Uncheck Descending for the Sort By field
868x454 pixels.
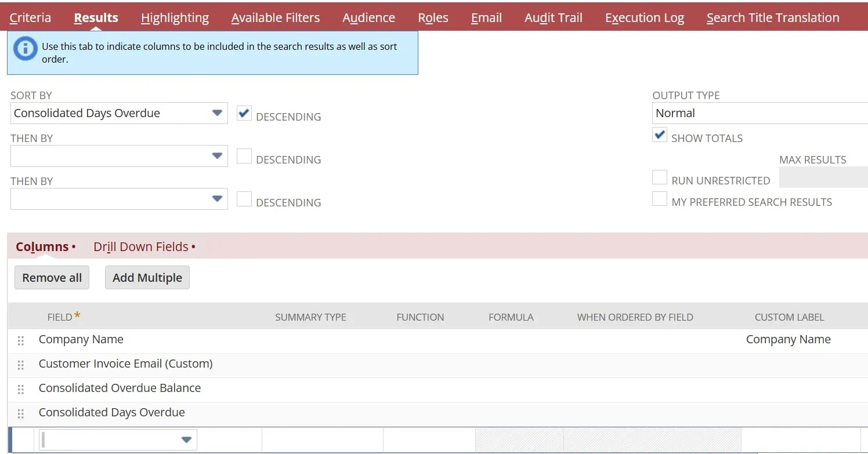[244, 113]
